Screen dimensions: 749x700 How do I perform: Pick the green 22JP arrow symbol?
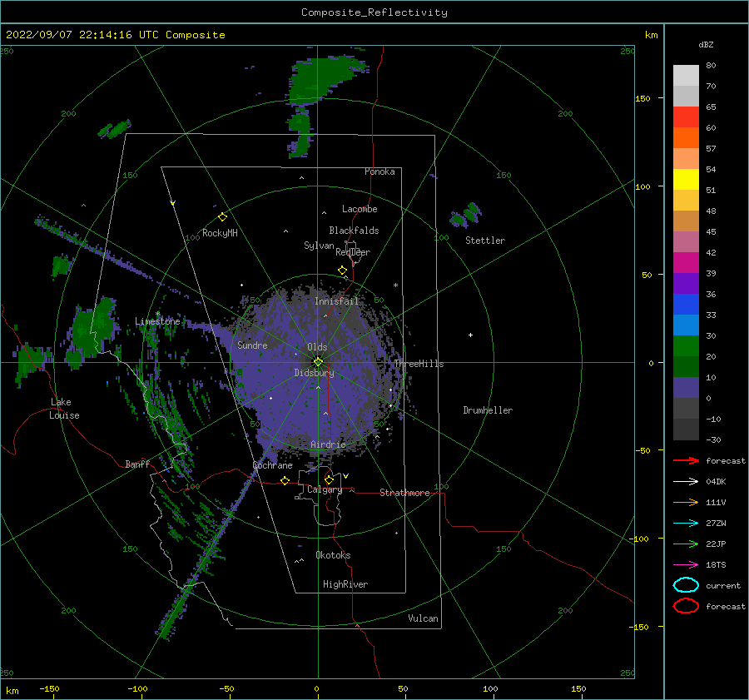tap(686, 544)
